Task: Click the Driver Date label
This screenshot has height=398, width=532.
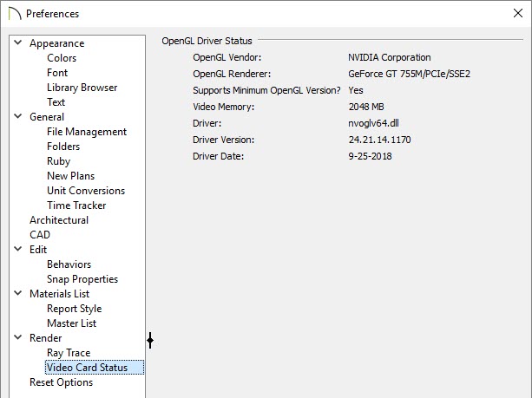Action: pos(219,156)
